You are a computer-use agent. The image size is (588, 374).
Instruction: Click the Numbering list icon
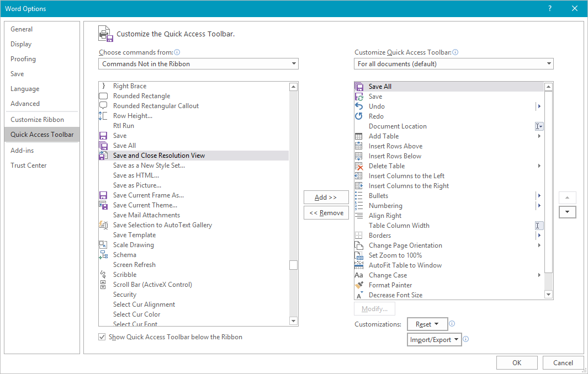click(x=359, y=206)
